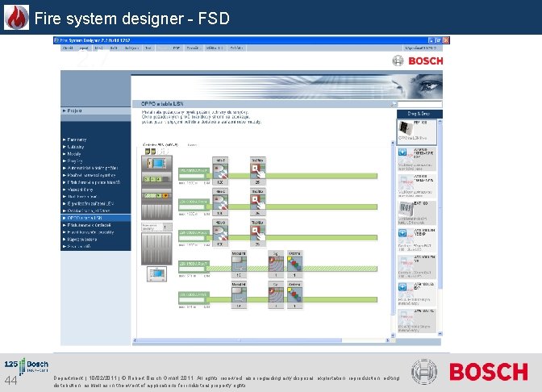The width and height of the screenshot is (542, 392).
Task: Click the name field in the first loop's green label
Action: 191,176
